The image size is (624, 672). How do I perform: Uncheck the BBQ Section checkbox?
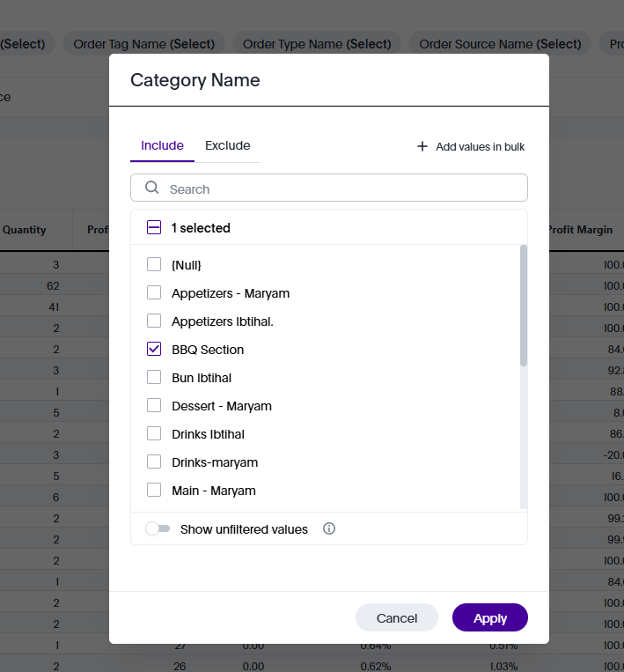point(154,350)
